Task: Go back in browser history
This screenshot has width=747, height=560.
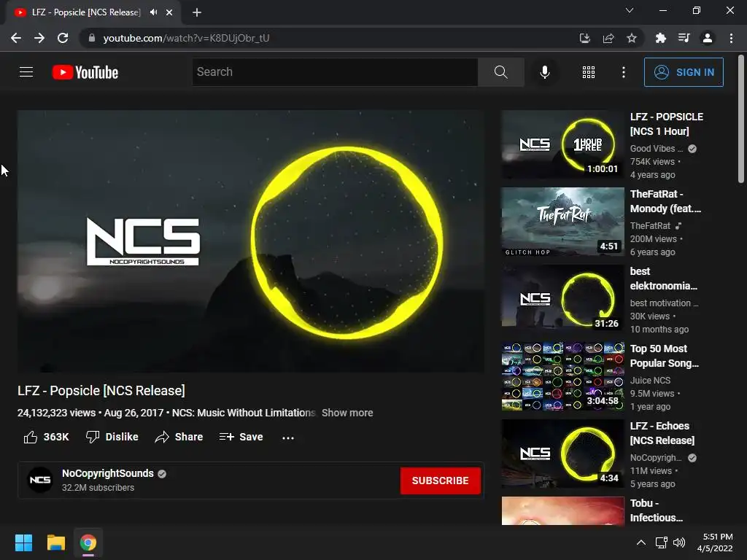Action: point(16,38)
